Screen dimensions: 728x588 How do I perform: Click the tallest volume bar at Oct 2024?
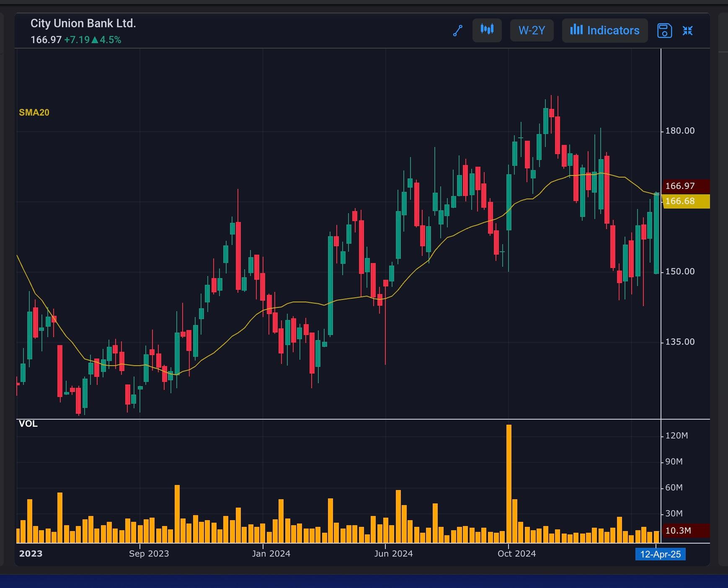point(509,484)
